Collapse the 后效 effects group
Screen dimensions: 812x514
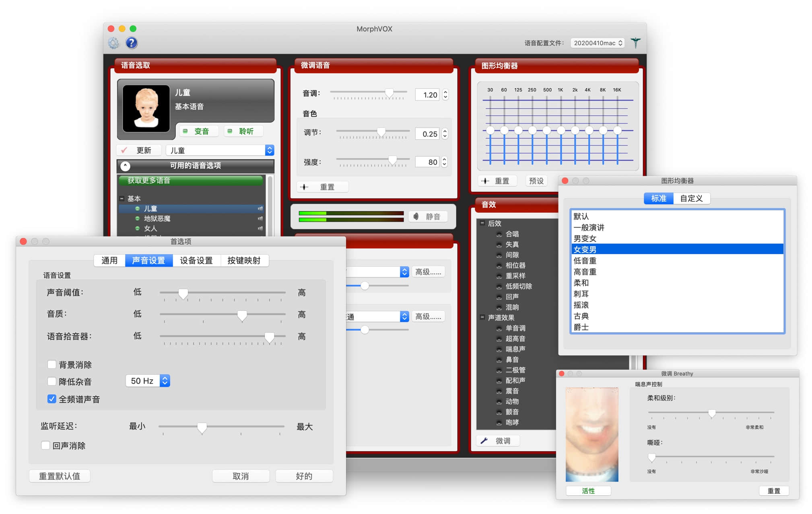click(x=482, y=223)
